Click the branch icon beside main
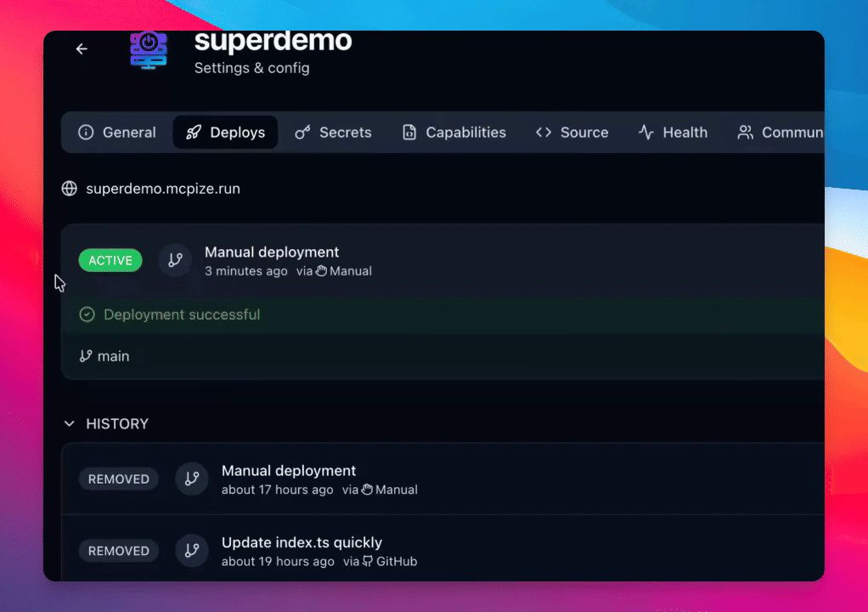 tap(86, 356)
